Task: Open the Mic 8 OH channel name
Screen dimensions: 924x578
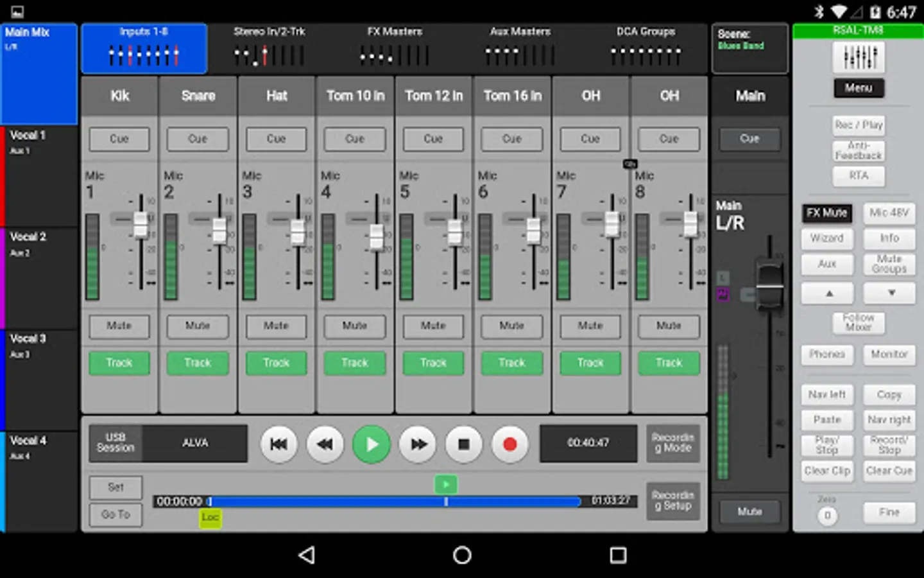Action: tap(669, 96)
